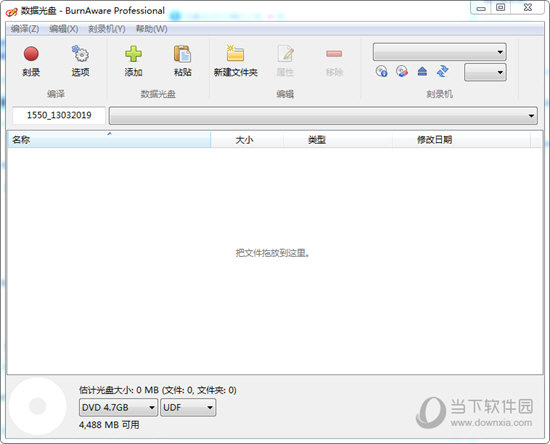The height and width of the screenshot is (444, 550).
Task: Click the erase disc icon
Action: click(402, 71)
